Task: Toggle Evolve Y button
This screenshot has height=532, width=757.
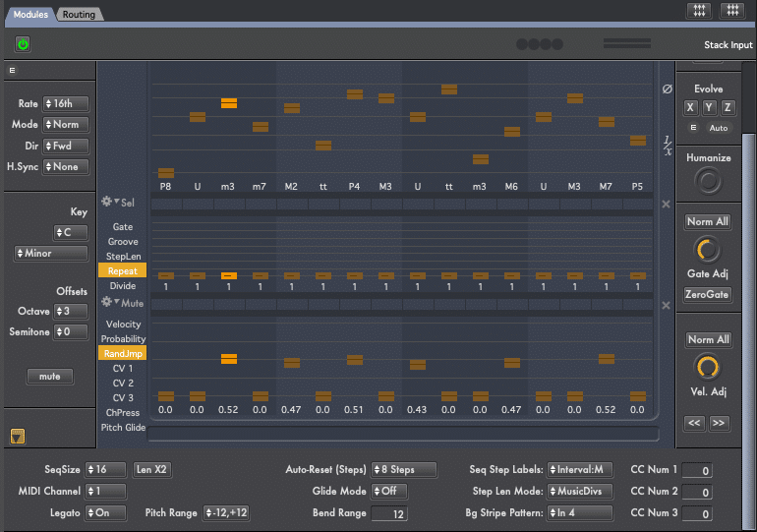Action: click(x=709, y=107)
